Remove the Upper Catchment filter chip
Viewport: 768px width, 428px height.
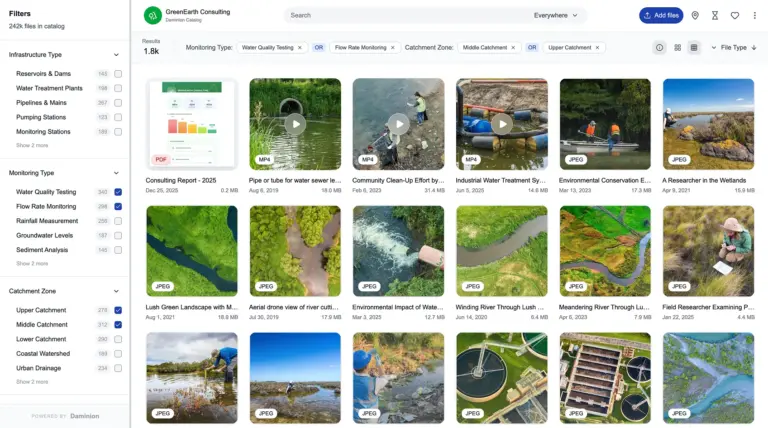598,47
